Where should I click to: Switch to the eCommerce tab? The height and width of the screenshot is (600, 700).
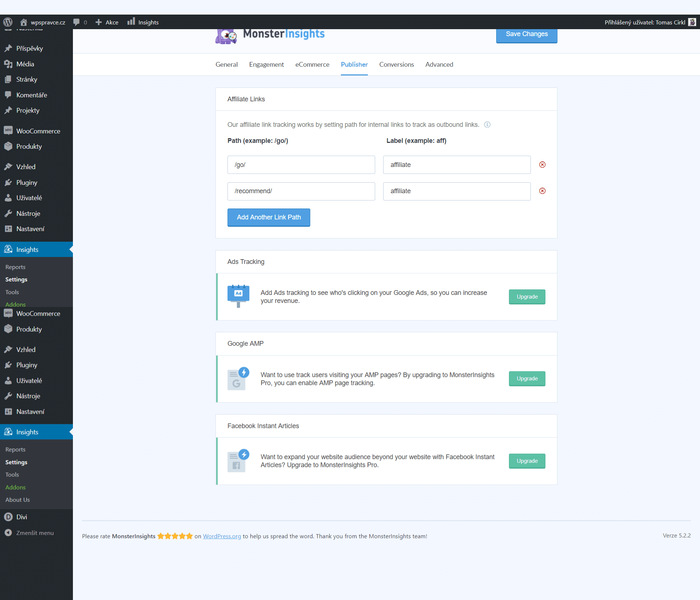[312, 65]
